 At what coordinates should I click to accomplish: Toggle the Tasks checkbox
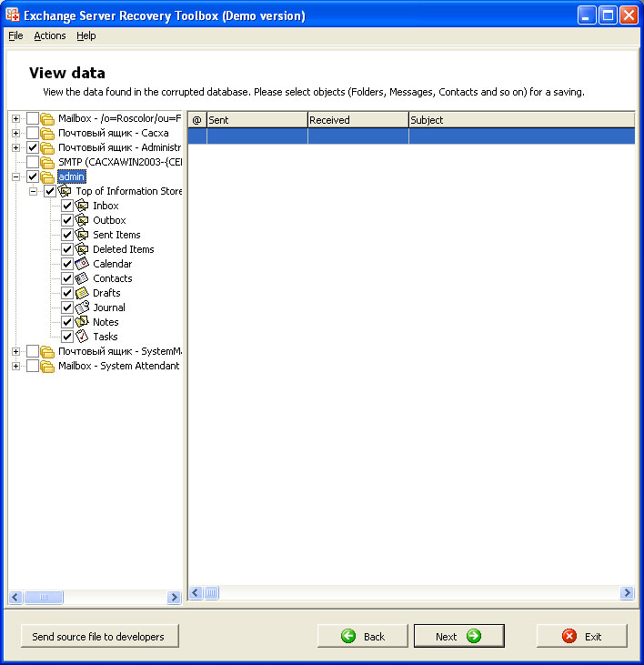[x=67, y=337]
